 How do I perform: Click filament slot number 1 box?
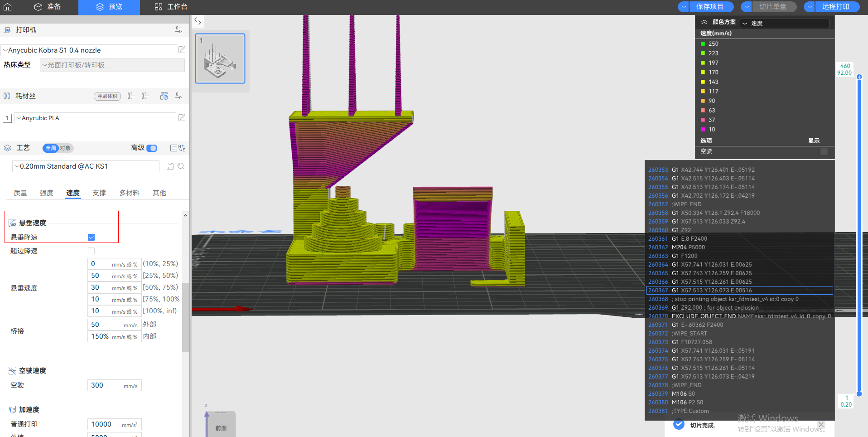pyautogui.click(x=7, y=118)
